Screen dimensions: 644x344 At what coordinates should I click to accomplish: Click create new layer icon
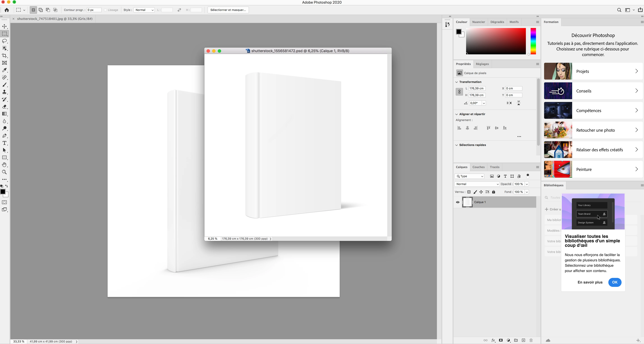523,340
